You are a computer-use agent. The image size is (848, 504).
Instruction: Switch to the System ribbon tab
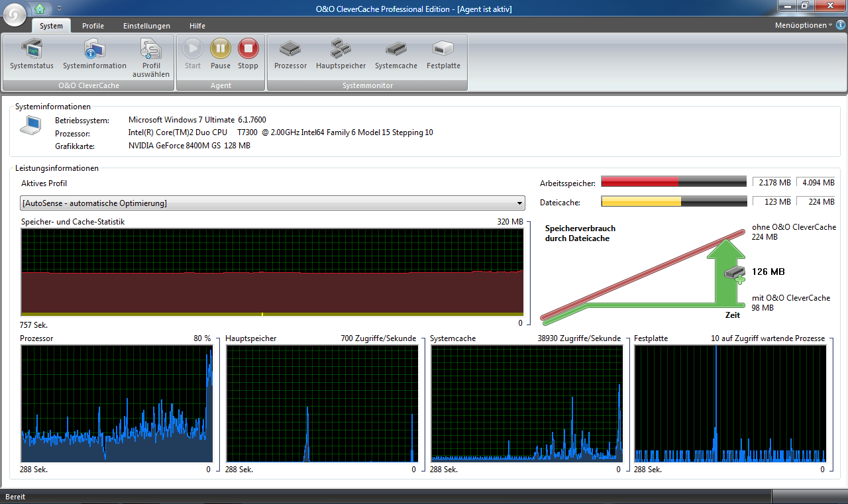51,26
